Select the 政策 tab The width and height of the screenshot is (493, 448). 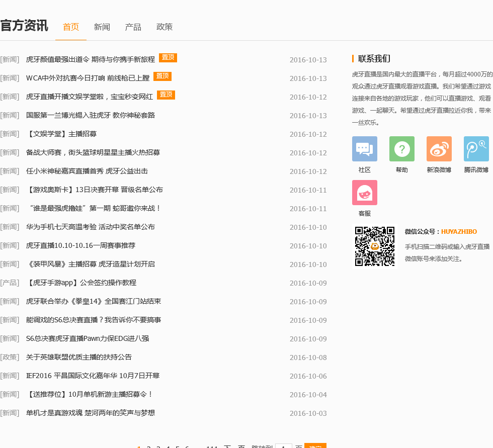(165, 27)
